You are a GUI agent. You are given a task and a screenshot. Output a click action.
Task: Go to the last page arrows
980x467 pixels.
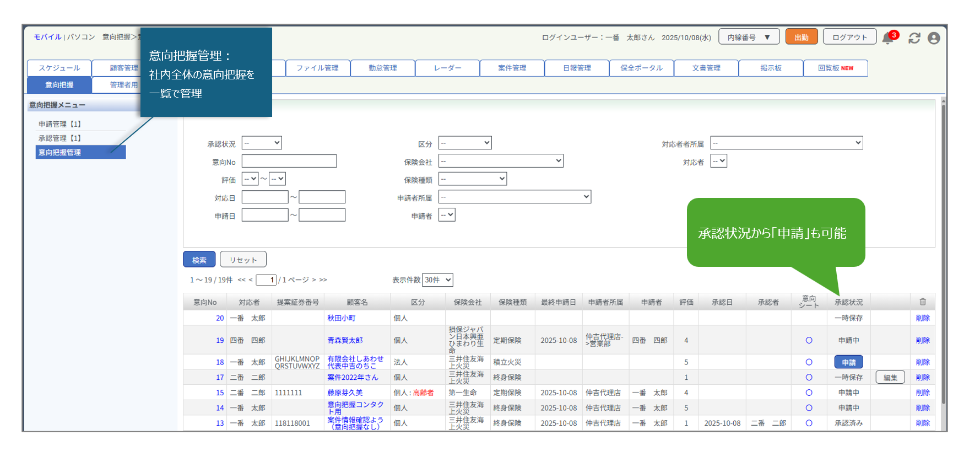(323, 280)
